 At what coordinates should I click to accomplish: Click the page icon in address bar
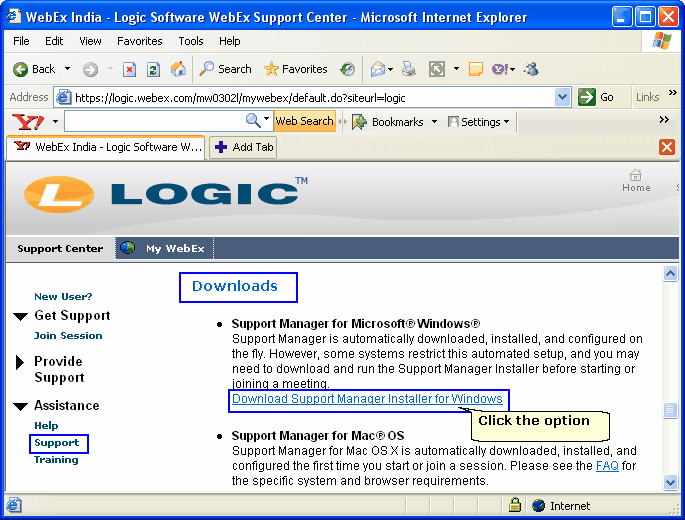(63, 97)
